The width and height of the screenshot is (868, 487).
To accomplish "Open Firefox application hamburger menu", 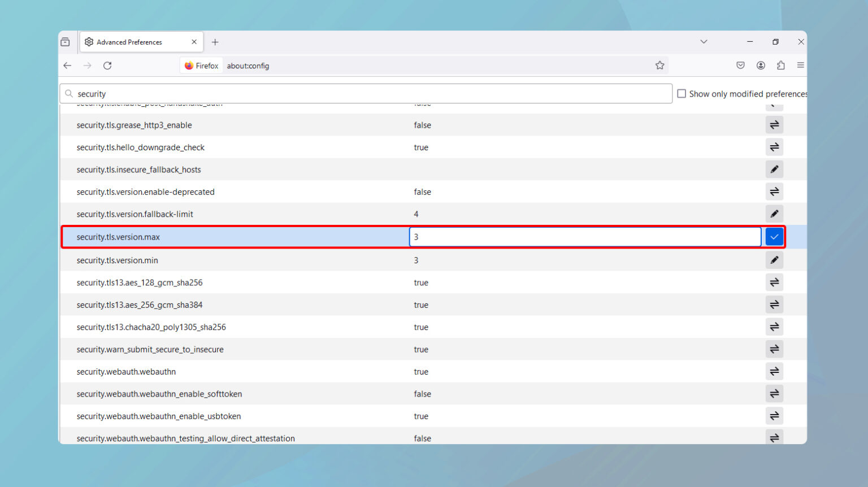I will tap(800, 66).
